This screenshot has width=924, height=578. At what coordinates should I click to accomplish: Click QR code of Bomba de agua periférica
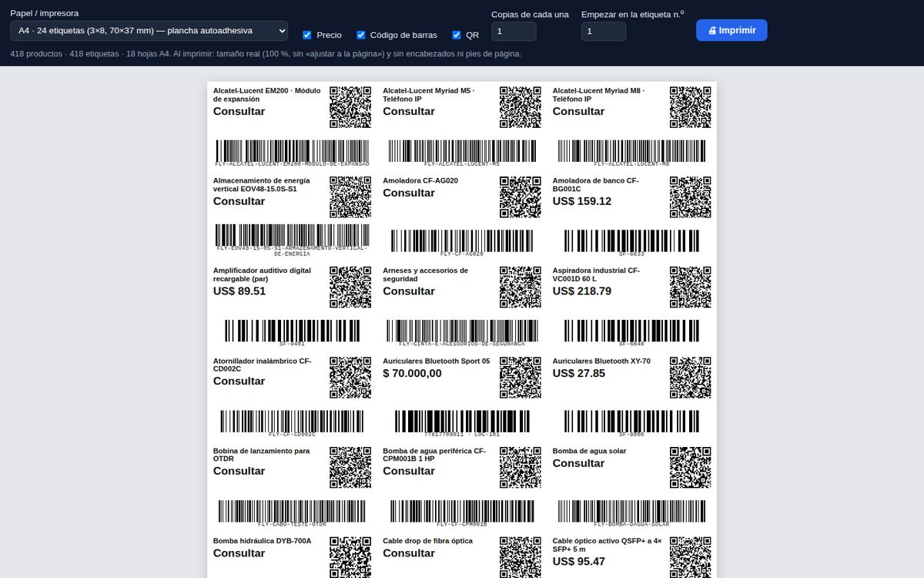pos(521,468)
